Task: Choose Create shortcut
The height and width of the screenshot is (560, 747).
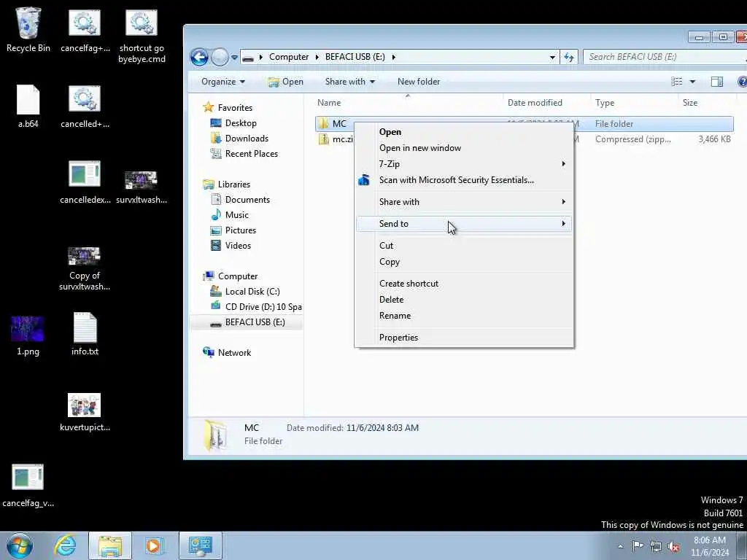Action: pos(463,284)
